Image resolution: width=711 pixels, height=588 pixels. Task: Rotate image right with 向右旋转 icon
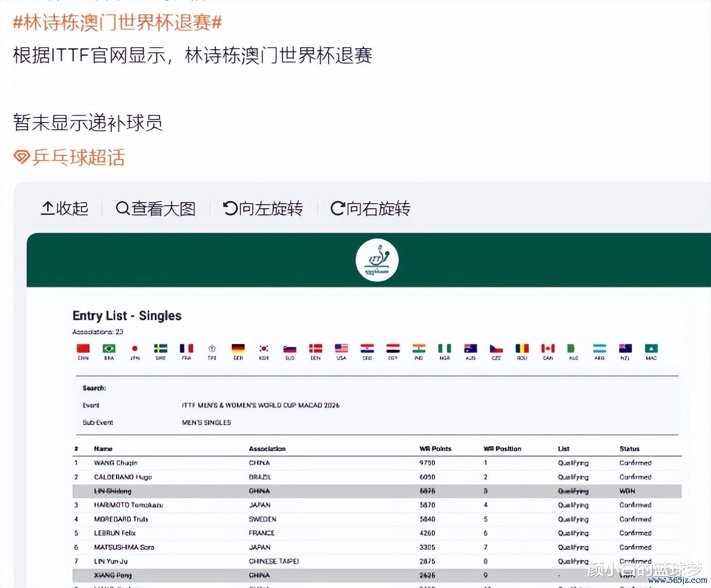pos(338,208)
